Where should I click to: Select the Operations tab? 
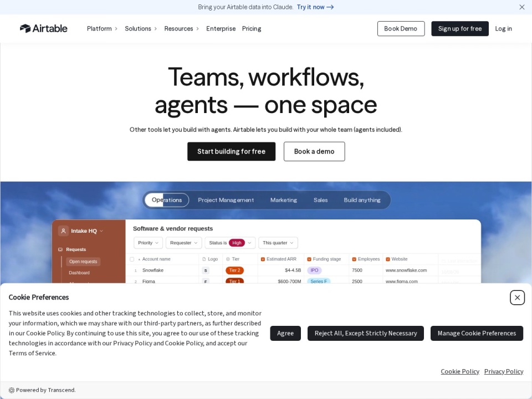[x=167, y=200]
